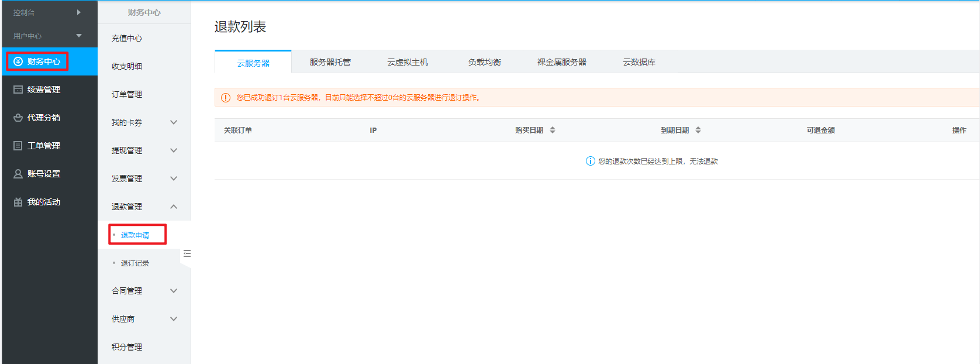Sort the list by 到期日期 arrows
The width and height of the screenshot is (980, 364).
pos(698,130)
